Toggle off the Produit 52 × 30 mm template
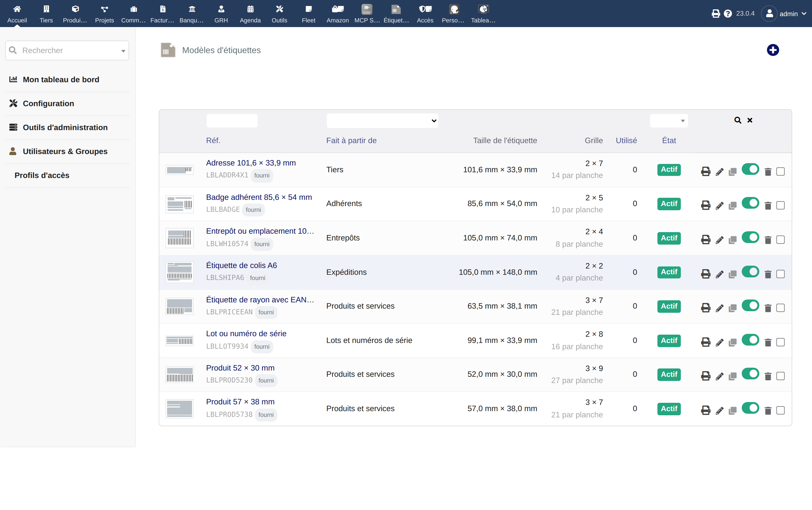Viewport: 812px width, 510px height. pos(750,373)
